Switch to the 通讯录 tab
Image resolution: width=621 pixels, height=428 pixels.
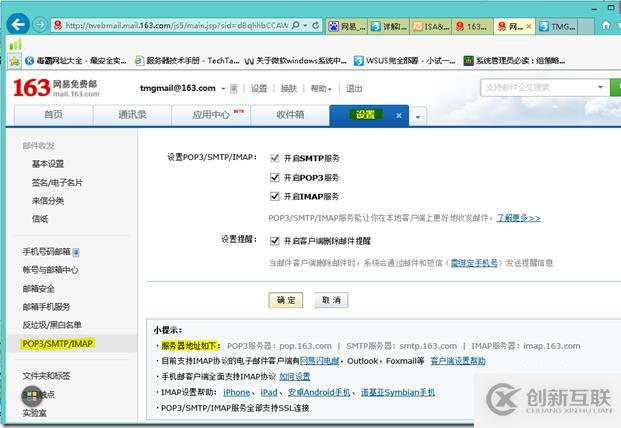click(132, 115)
